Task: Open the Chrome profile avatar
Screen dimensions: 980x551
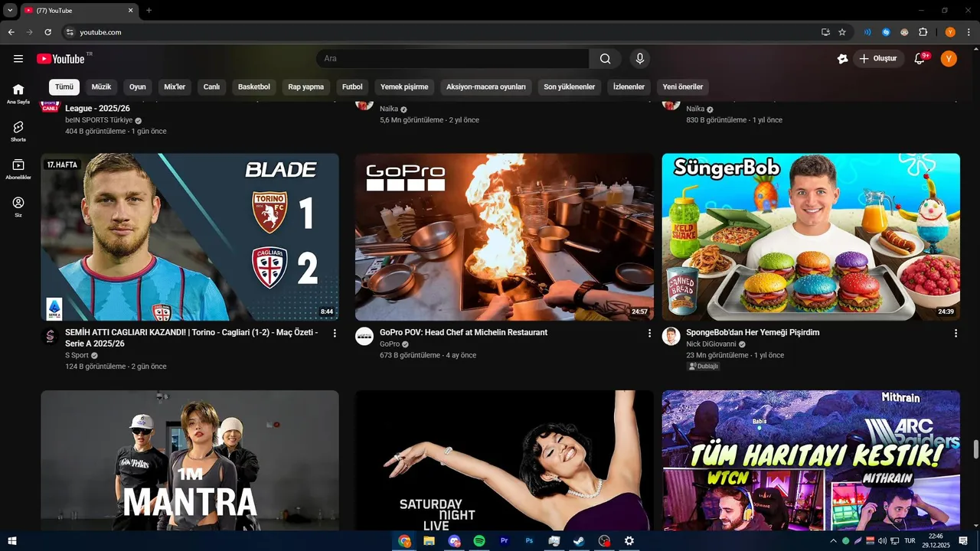Action: pos(950,32)
